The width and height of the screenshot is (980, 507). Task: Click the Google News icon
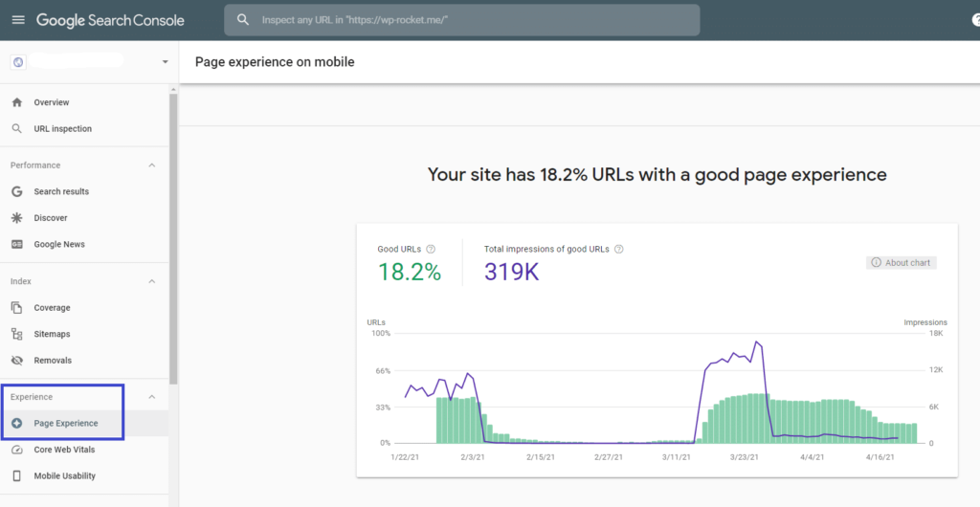[17, 244]
